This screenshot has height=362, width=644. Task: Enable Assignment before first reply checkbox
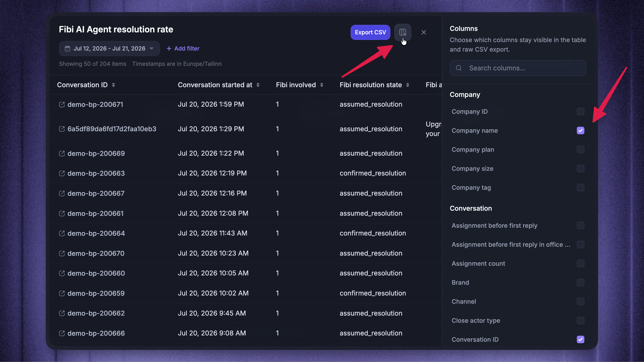pyautogui.click(x=580, y=226)
